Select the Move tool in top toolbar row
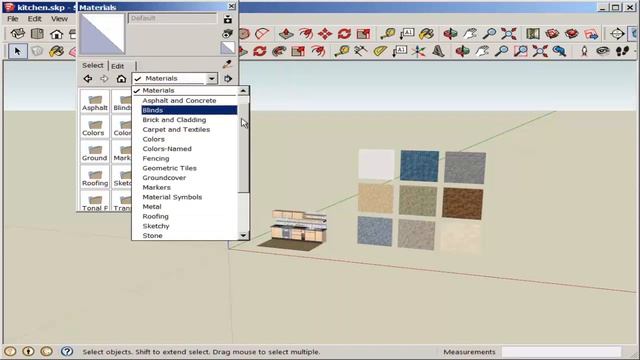640x360 pixels. point(325,33)
